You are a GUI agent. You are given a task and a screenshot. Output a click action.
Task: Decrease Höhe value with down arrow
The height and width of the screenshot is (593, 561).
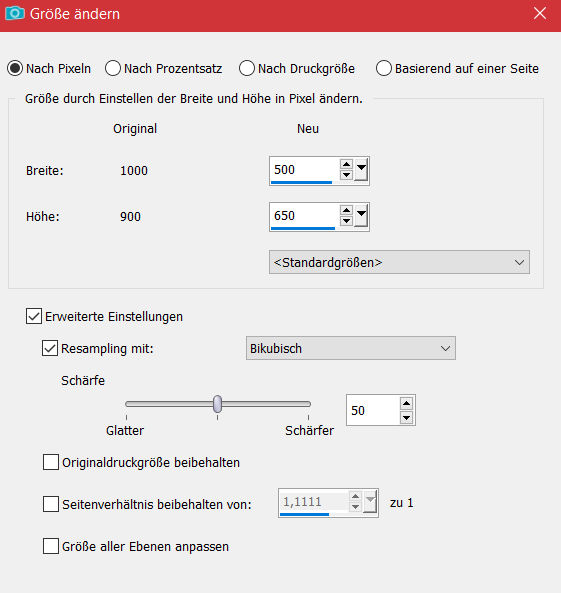tap(346, 221)
